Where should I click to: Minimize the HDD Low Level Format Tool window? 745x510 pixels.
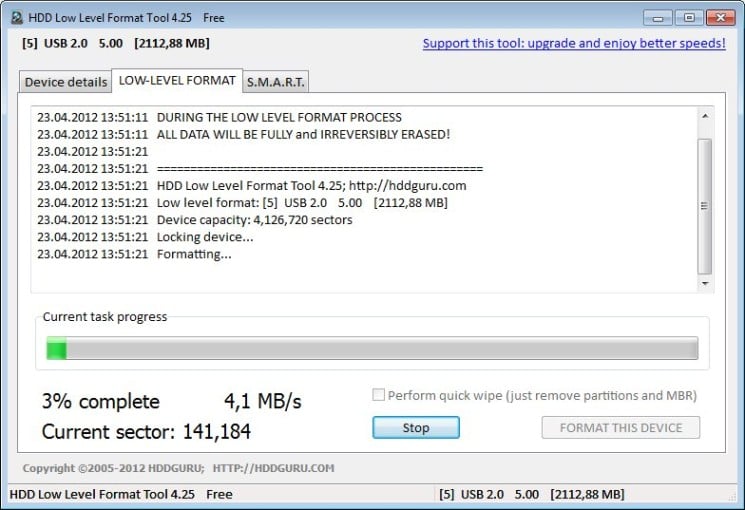pos(658,18)
